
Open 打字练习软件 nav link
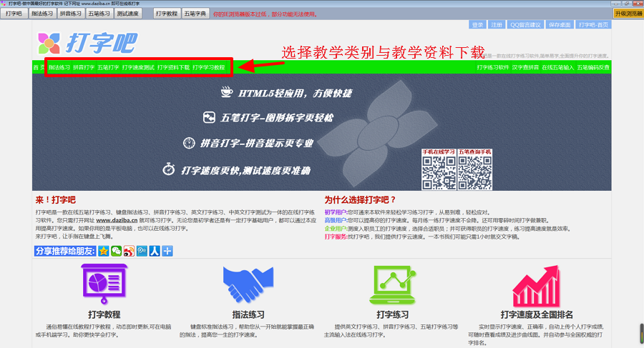pyautogui.click(x=493, y=67)
